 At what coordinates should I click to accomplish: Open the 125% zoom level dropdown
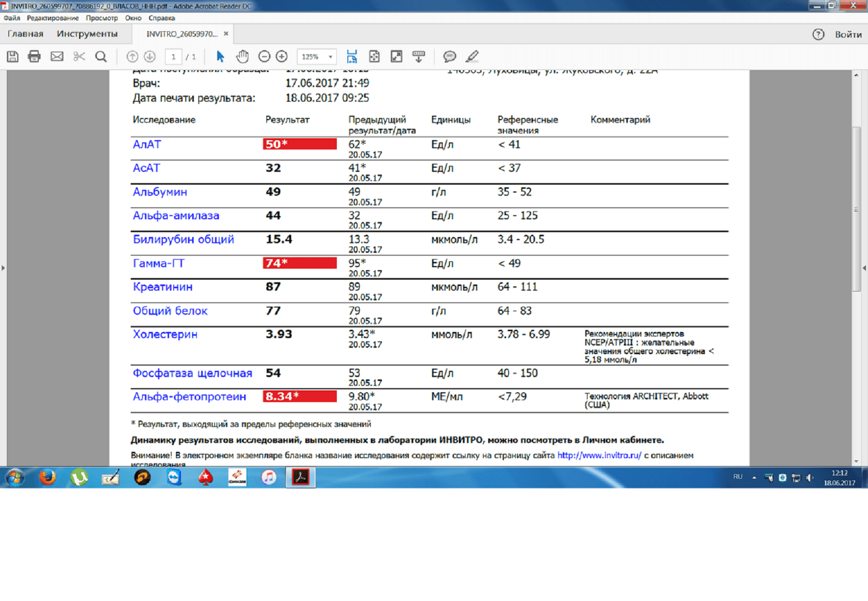tap(330, 57)
